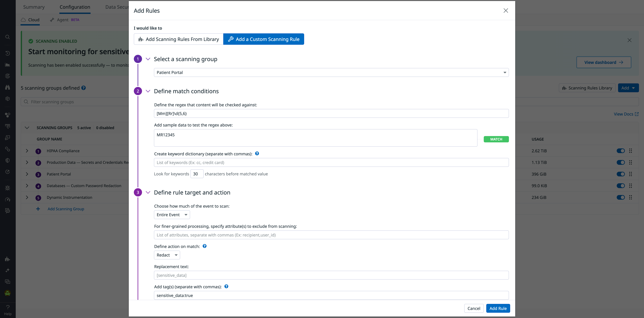Open search from the left sidebar magnifier icon
This screenshot has width=644, height=318.
tap(8, 37)
